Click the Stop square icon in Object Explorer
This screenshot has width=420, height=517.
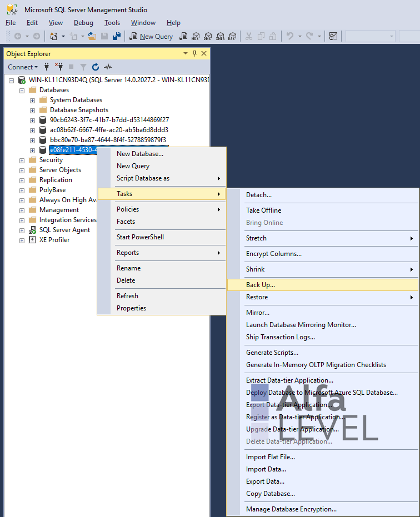[x=71, y=67]
